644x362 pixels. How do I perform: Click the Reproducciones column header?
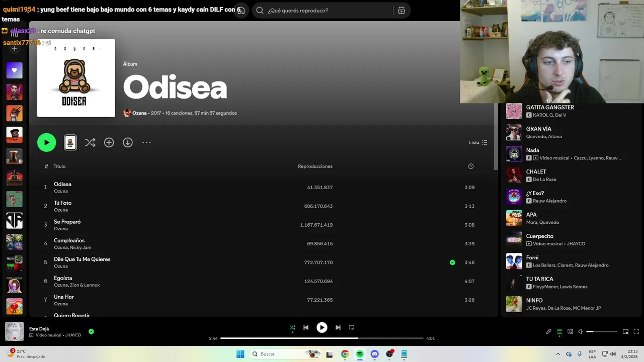[315, 166]
